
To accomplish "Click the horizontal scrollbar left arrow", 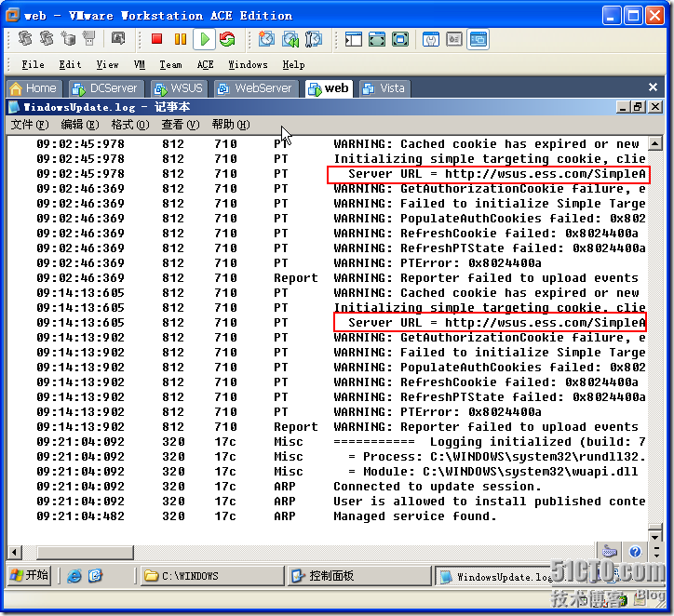I will click(x=14, y=553).
